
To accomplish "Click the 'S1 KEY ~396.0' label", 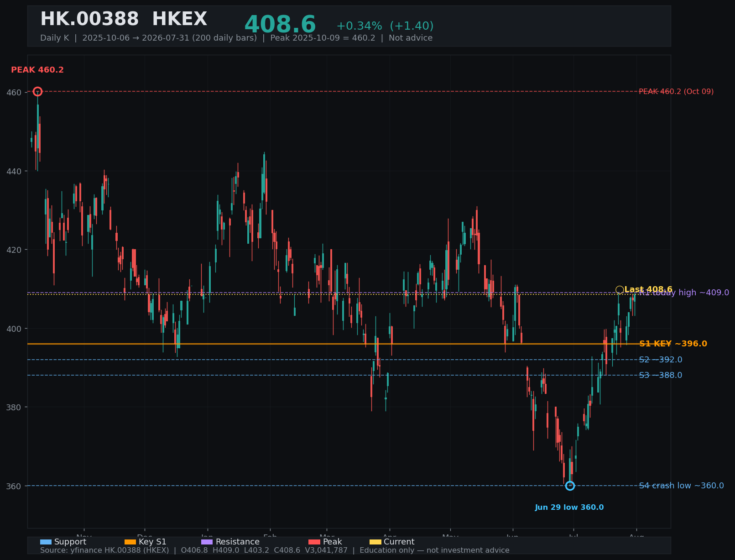I will 673,344.
